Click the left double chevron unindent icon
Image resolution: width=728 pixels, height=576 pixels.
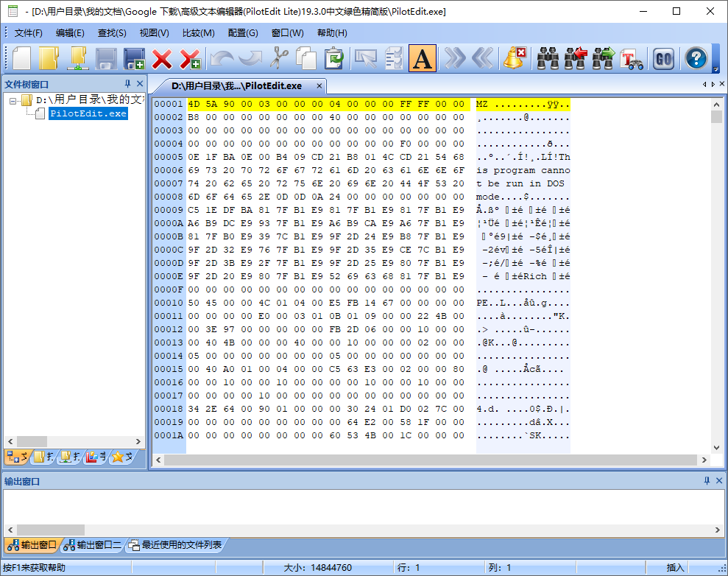pos(482,58)
